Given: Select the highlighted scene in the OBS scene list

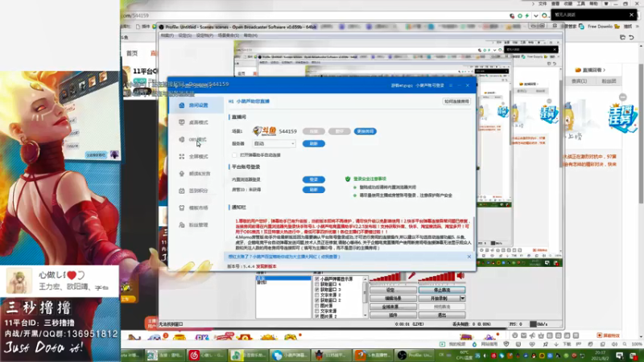Looking at the screenshot, I should 283,278.
